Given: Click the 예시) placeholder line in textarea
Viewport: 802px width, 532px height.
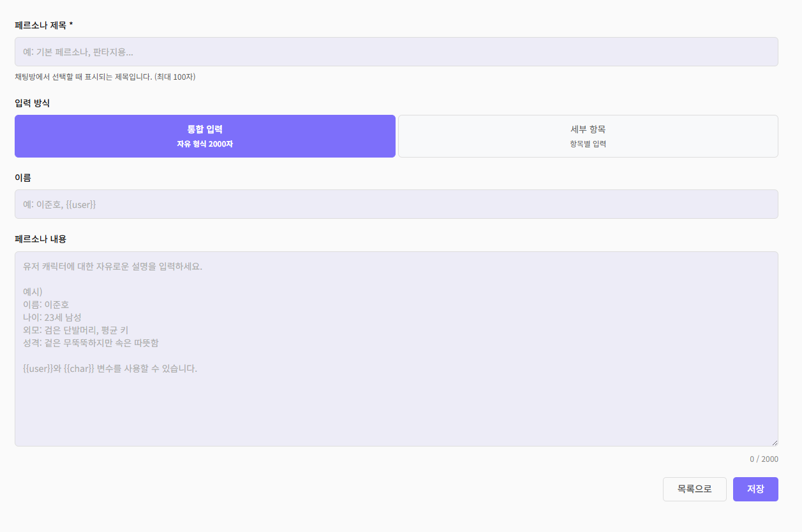Looking at the screenshot, I should [x=33, y=292].
